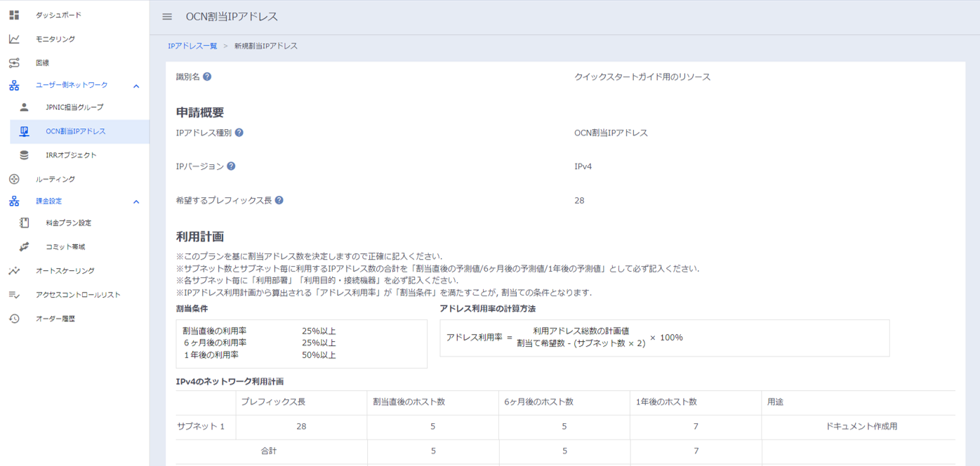The height and width of the screenshot is (466, 980).
Task: Click the Monitoring chart icon
Action: (x=14, y=39)
